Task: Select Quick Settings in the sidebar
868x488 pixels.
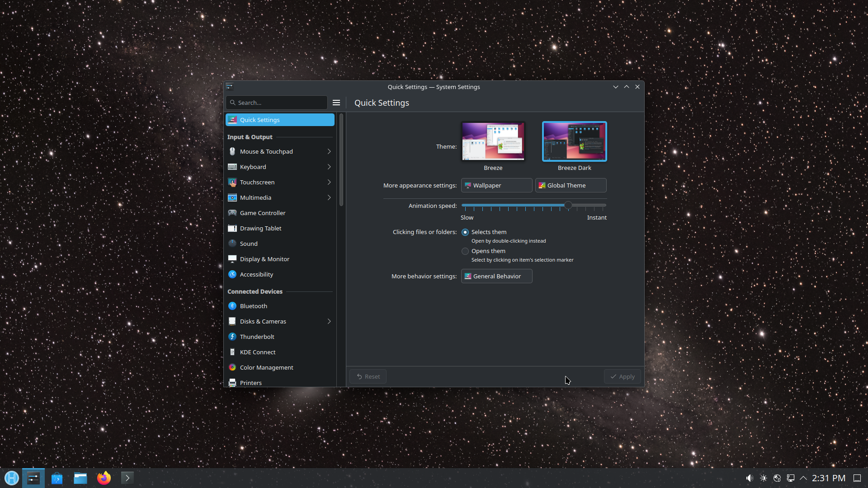Action: pyautogui.click(x=280, y=120)
